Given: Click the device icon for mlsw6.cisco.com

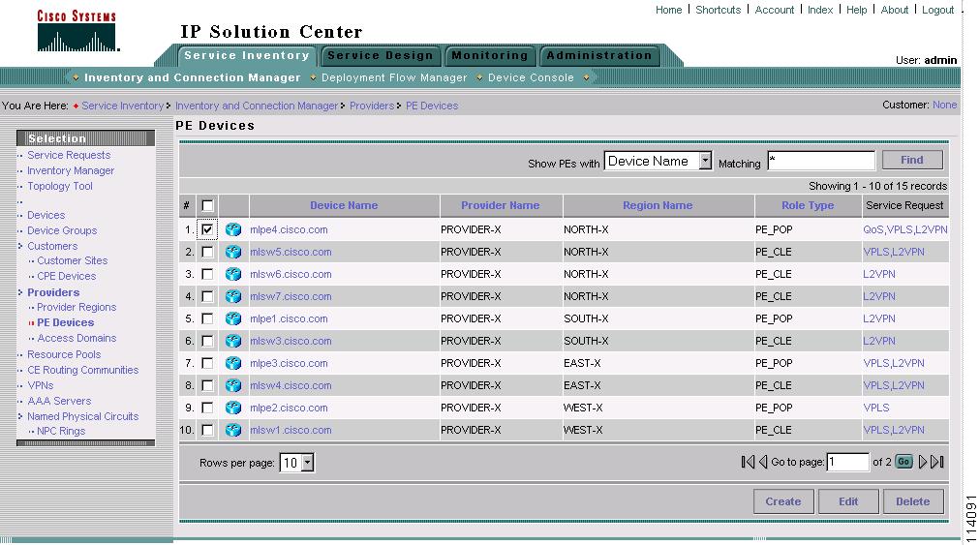Looking at the screenshot, I should point(233,274).
